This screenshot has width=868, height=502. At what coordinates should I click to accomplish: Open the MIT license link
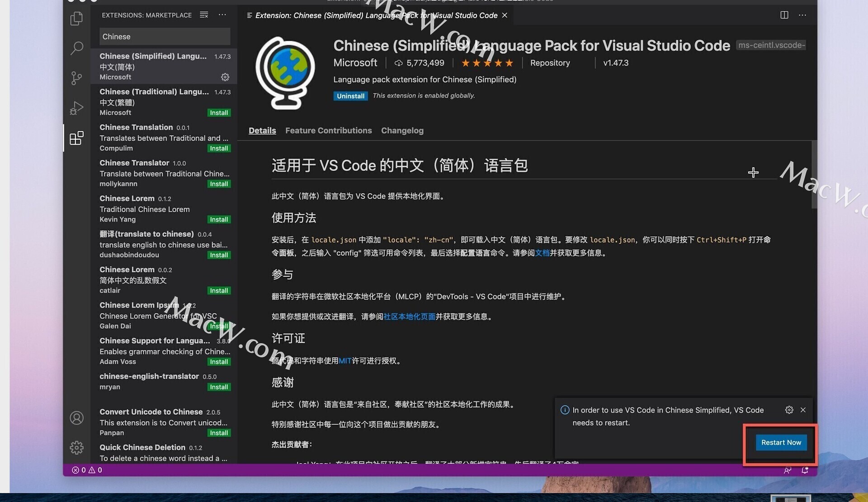tap(345, 361)
